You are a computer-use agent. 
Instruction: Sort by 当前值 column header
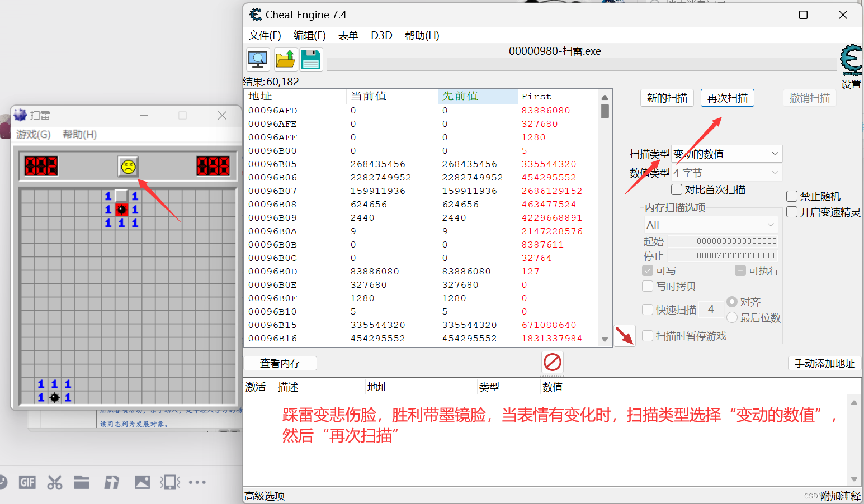[391, 96]
